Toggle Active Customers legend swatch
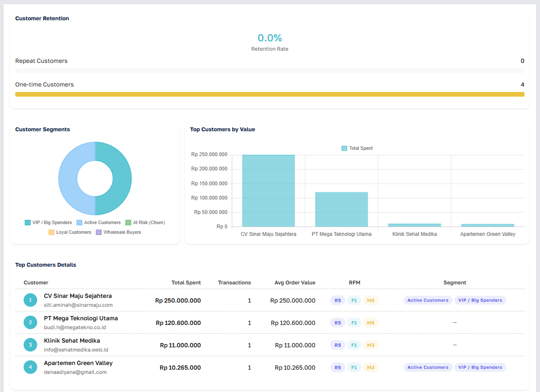The width and height of the screenshot is (540, 392). point(79,222)
